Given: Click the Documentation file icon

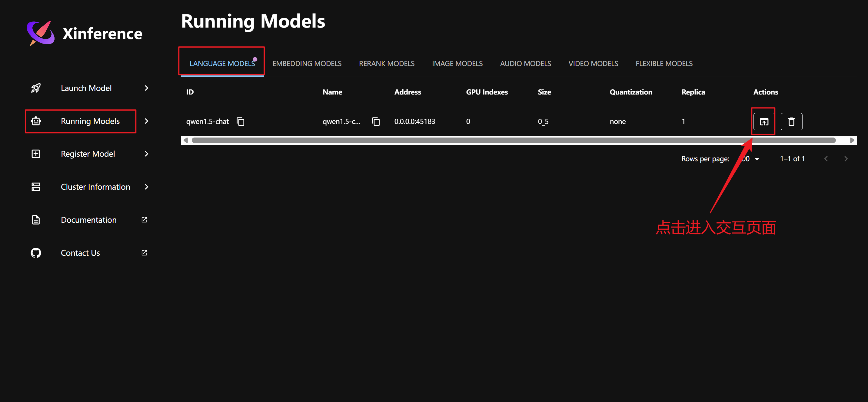Looking at the screenshot, I should click(36, 220).
